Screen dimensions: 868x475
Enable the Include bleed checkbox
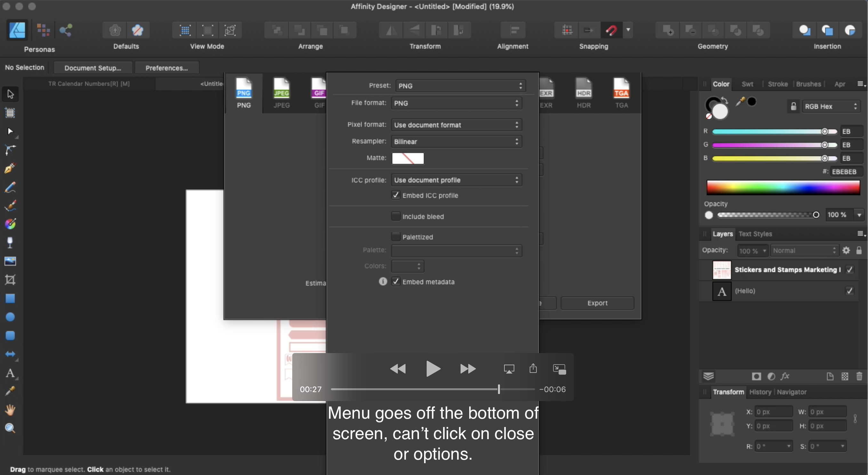[x=396, y=216]
